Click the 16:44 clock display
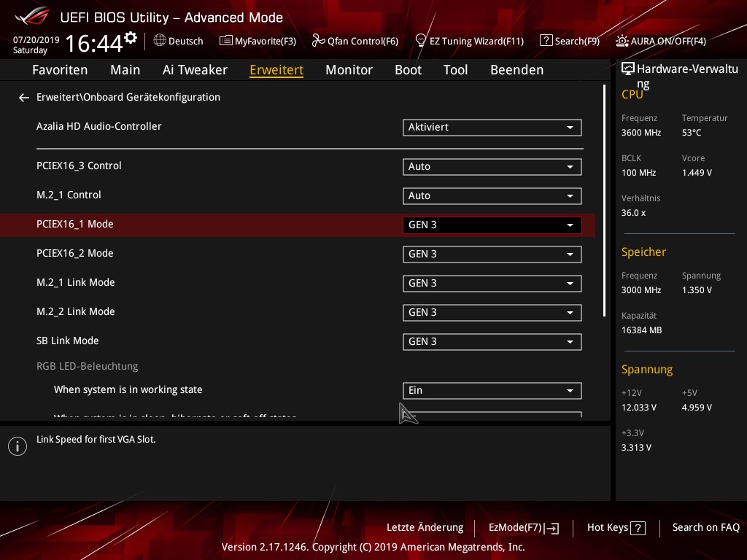This screenshot has width=747, height=560. 94,43
